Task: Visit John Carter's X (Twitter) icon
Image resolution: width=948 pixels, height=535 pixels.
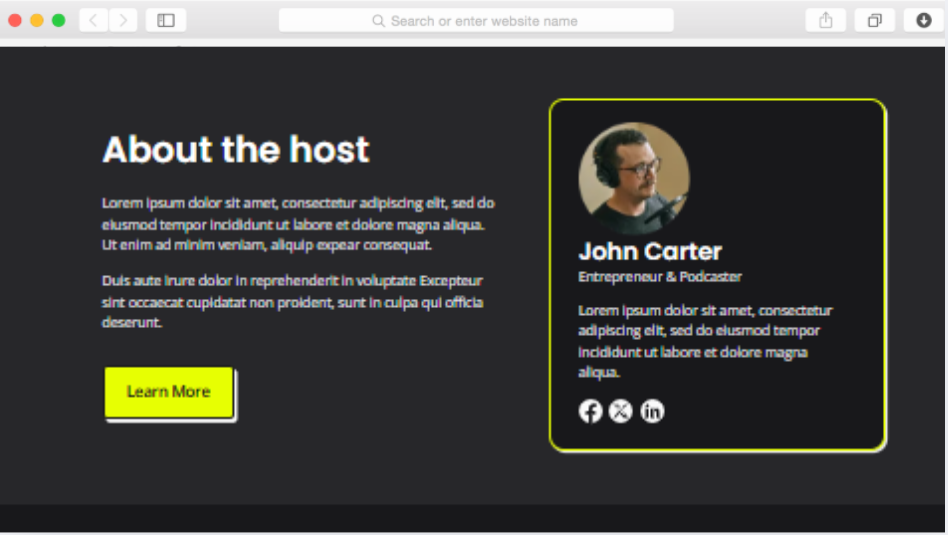Action: pyautogui.click(x=621, y=411)
